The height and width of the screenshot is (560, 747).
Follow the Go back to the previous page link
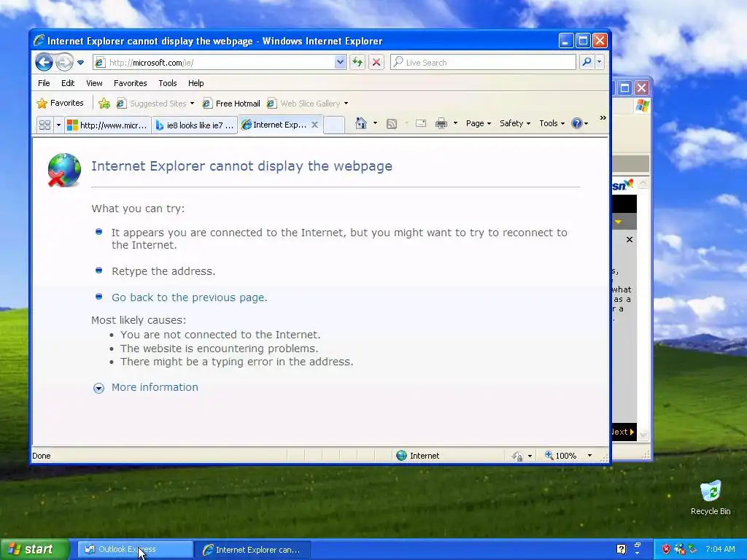click(189, 297)
